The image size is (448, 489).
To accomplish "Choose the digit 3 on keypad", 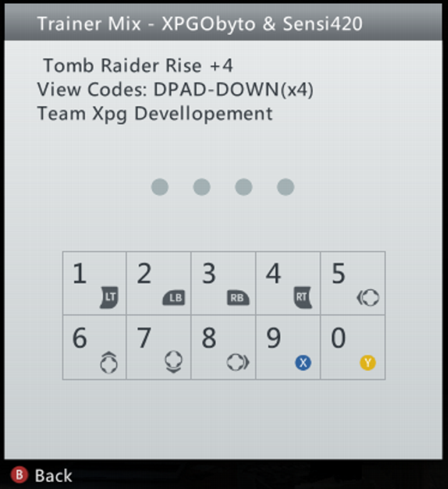I will [x=209, y=273].
